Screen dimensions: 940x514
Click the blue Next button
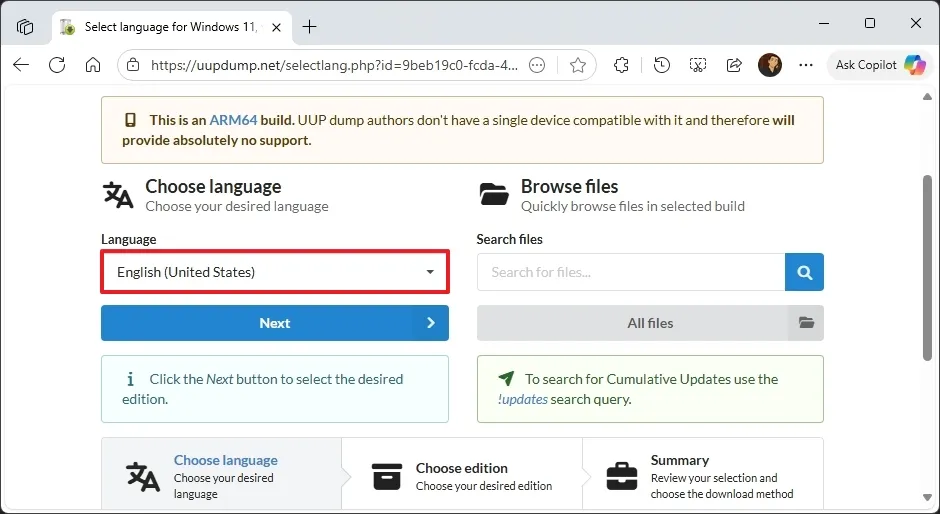pos(274,323)
